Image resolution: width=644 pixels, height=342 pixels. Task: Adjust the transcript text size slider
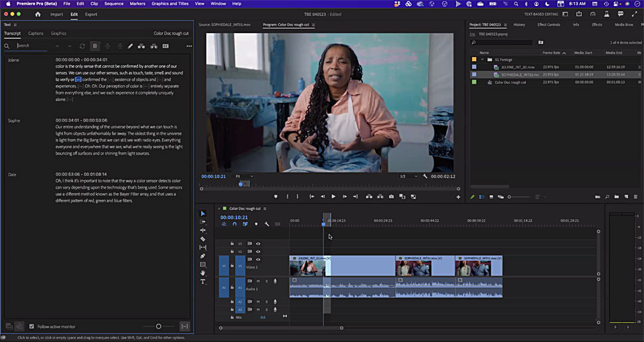click(159, 326)
